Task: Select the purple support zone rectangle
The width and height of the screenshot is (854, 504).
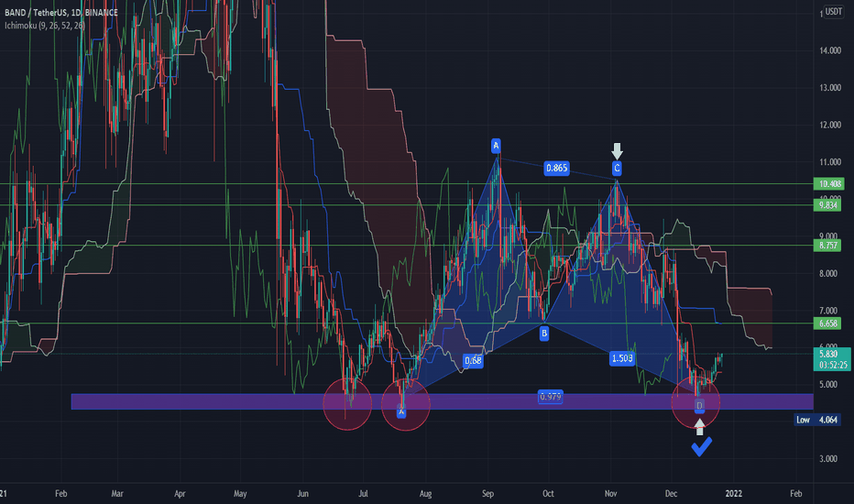Action: [442, 401]
